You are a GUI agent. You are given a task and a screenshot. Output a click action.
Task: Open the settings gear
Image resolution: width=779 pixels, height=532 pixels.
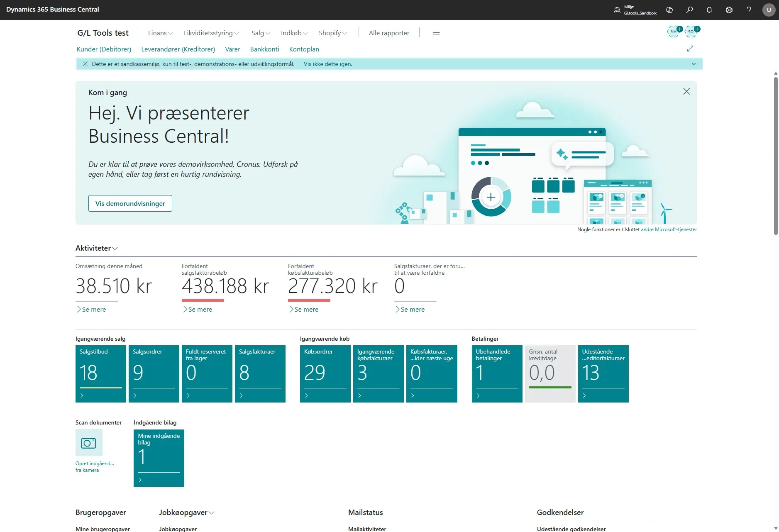click(729, 10)
